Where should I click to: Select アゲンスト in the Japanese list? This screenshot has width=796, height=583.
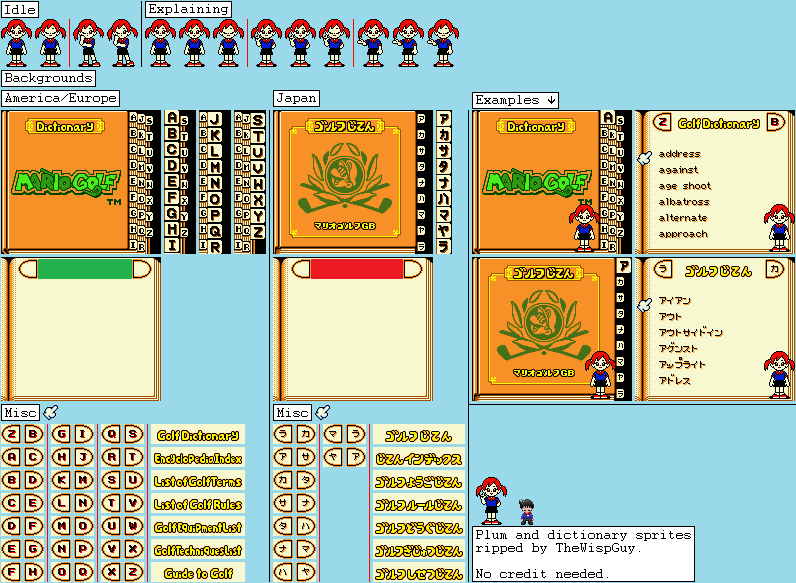click(x=678, y=348)
